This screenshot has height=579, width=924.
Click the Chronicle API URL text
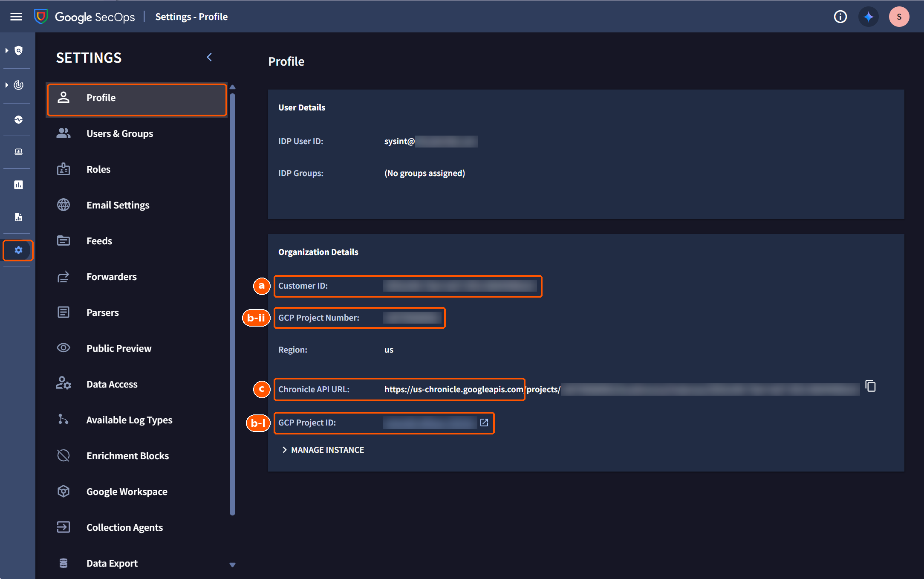point(472,389)
